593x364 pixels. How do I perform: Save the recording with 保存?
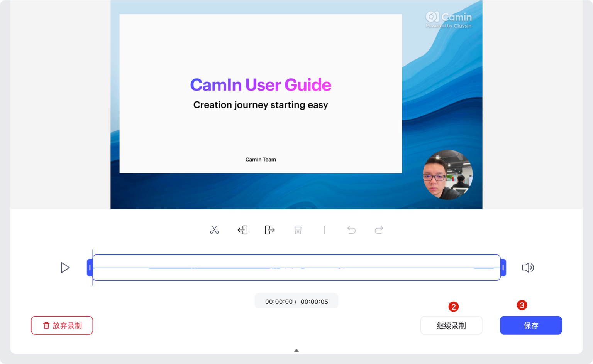point(531,325)
